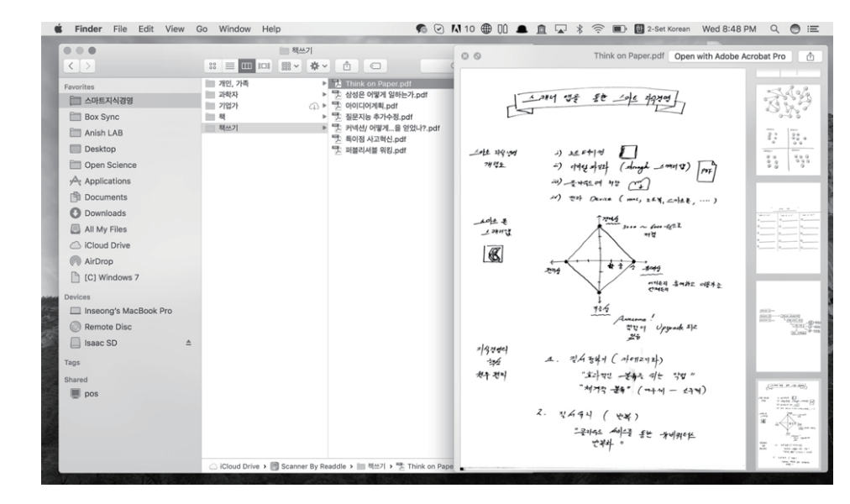The image size is (850, 504).
Task: Open the Apple menu
Action: (x=58, y=29)
